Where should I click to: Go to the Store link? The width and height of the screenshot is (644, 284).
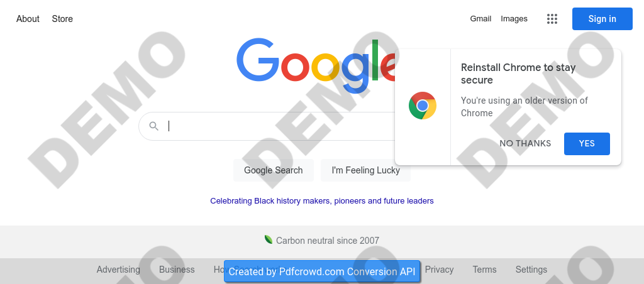pyautogui.click(x=62, y=19)
